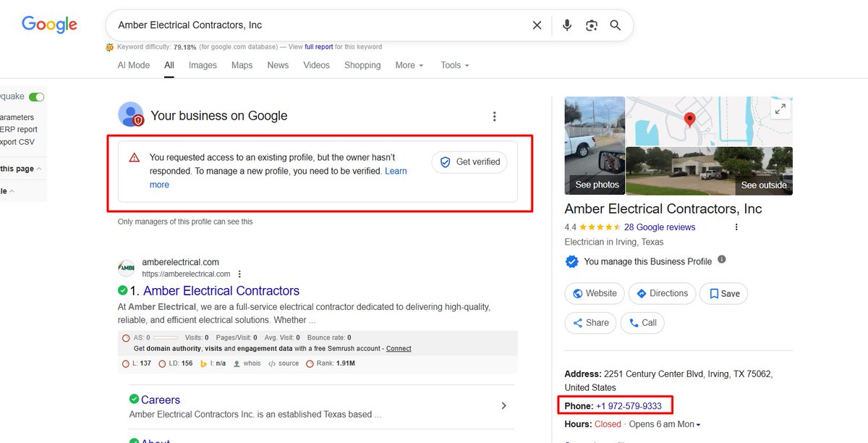
Task: Open the Careers sitelink
Action: (161, 400)
